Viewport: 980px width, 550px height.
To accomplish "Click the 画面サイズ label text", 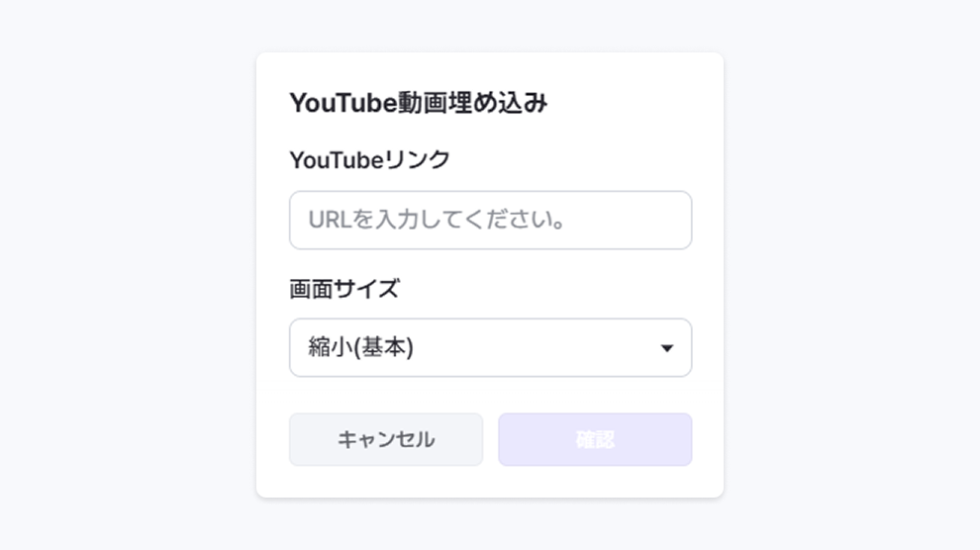I will click(344, 289).
